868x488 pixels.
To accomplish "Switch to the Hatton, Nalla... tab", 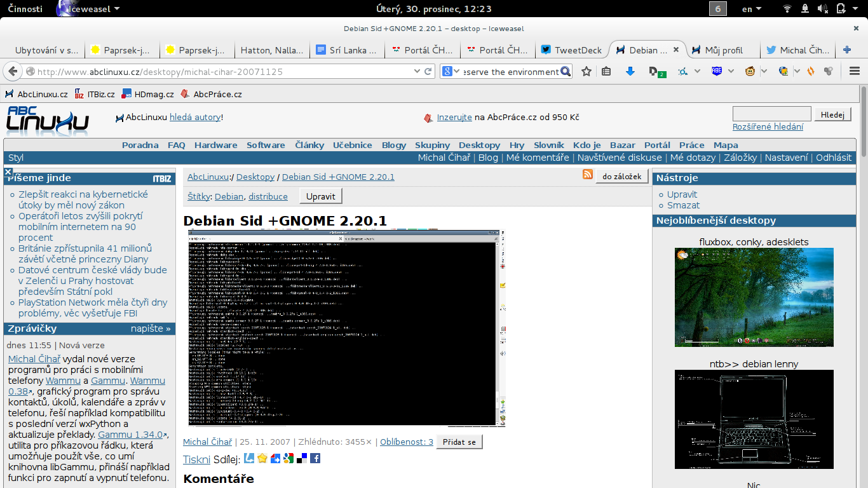I will pos(273,50).
